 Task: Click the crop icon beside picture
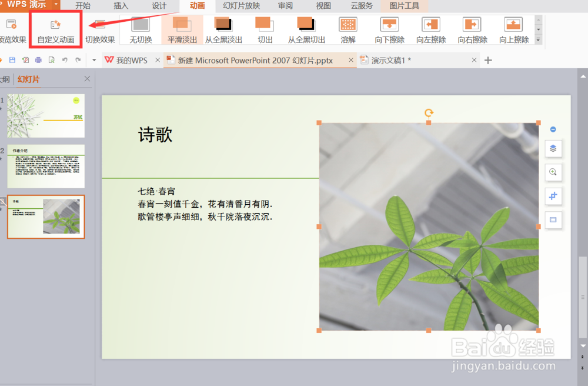click(553, 196)
